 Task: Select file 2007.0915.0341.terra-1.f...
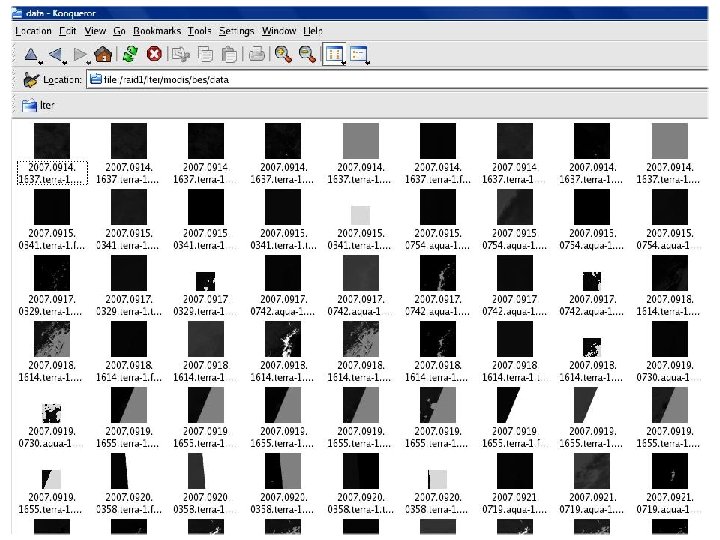[x=52, y=220]
